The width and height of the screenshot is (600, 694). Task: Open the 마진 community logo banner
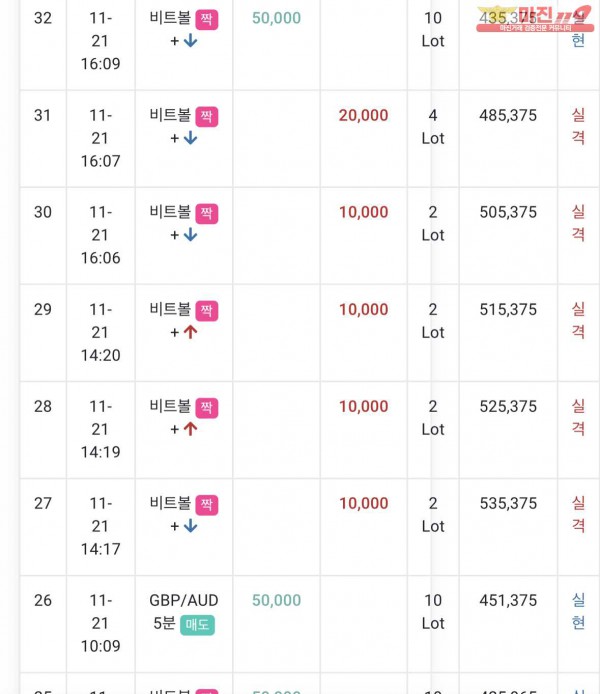tap(535, 19)
